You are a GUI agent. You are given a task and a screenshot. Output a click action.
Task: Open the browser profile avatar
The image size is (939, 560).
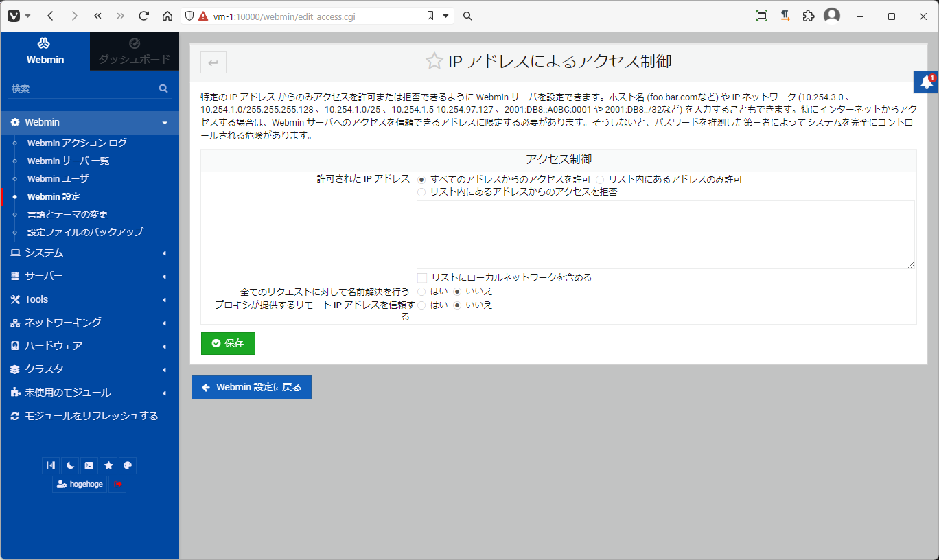coord(832,16)
